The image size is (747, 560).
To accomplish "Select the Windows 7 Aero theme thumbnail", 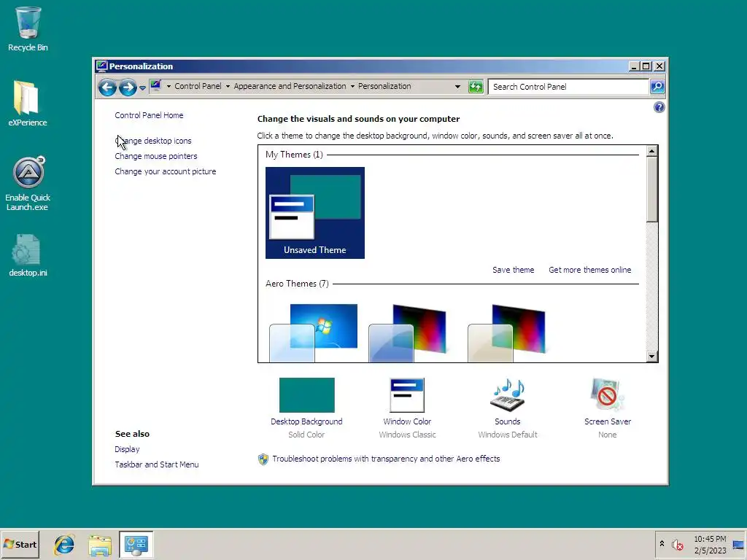I will tap(314, 332).
